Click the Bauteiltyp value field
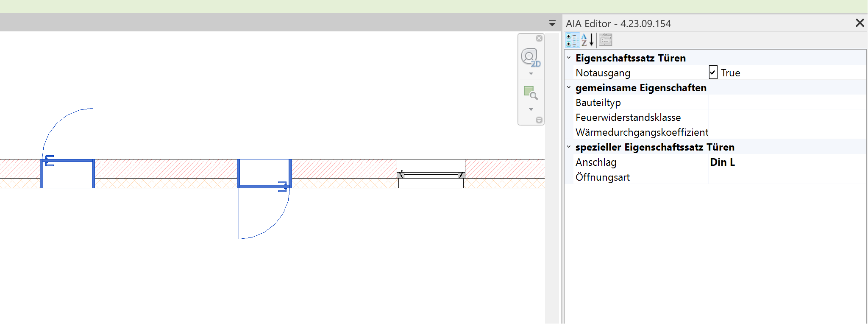The height and width of the screenshot is (324, 868). [787, 103]
